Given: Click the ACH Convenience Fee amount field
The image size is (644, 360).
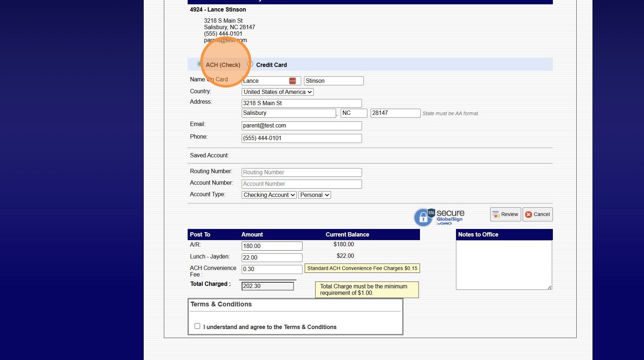Looking at the screenshot, I should [272, 269].
